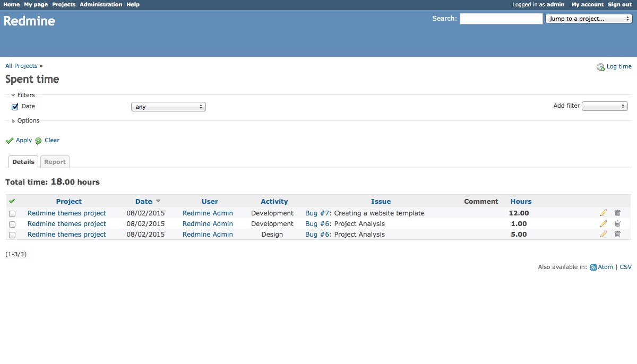
Task: Open My account
Action: (588, 4)
